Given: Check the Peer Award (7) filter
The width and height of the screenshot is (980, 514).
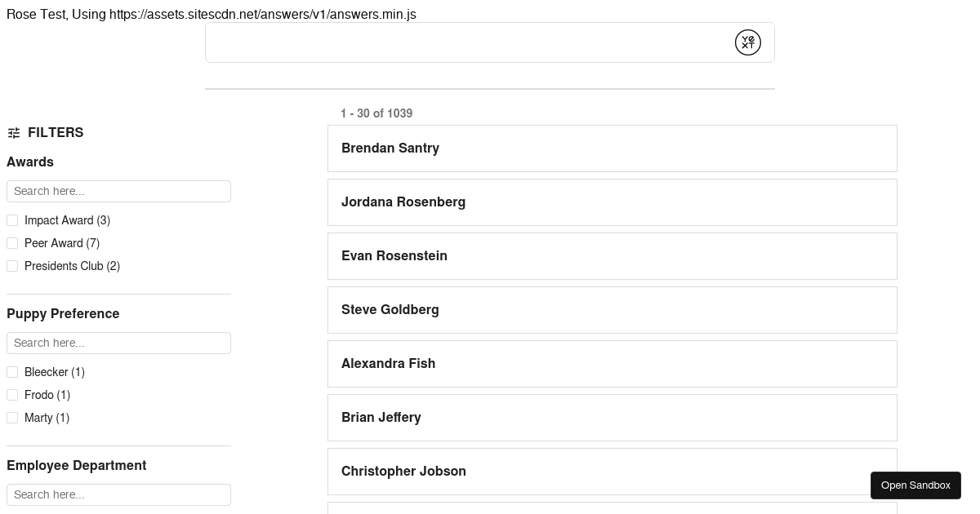Looking at the screenshot, I should click(12, 243).
